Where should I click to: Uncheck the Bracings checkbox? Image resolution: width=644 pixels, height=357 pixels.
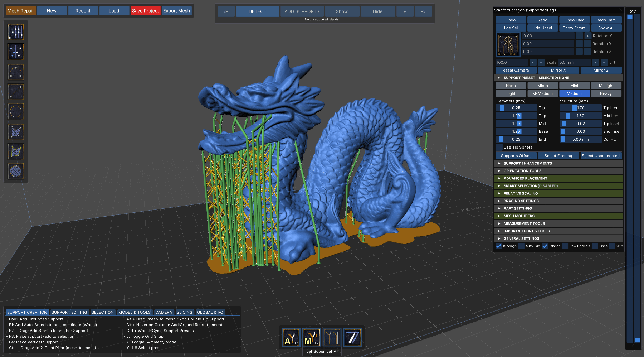click(499, 246)
